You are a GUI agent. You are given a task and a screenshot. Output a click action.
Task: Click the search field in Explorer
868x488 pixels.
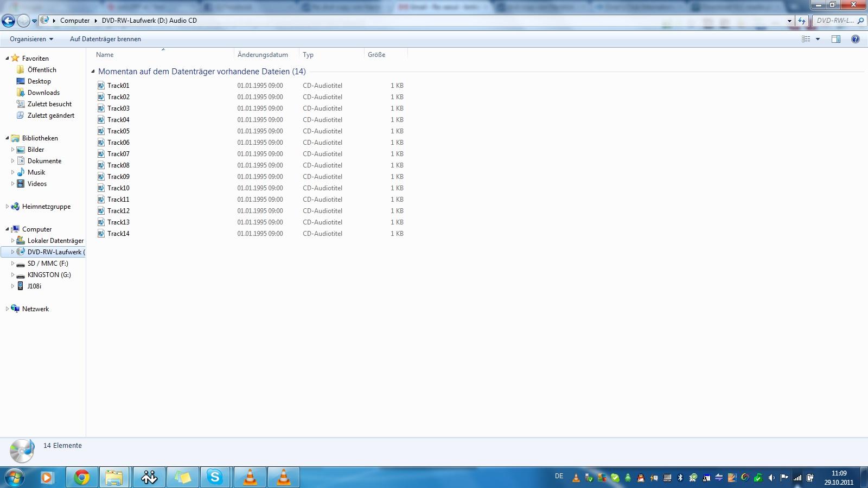click(x=835, y=21)
